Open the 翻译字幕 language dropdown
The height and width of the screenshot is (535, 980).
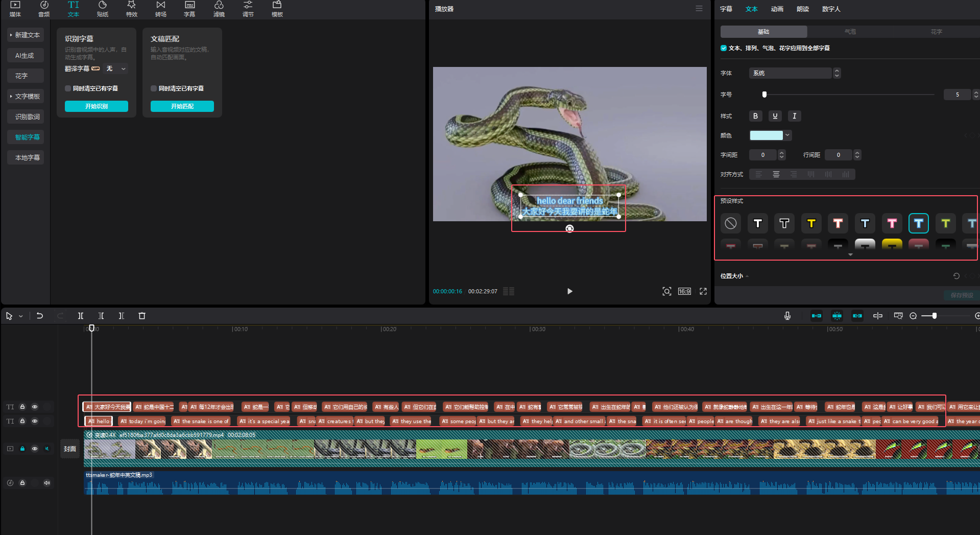pos(116,68)
